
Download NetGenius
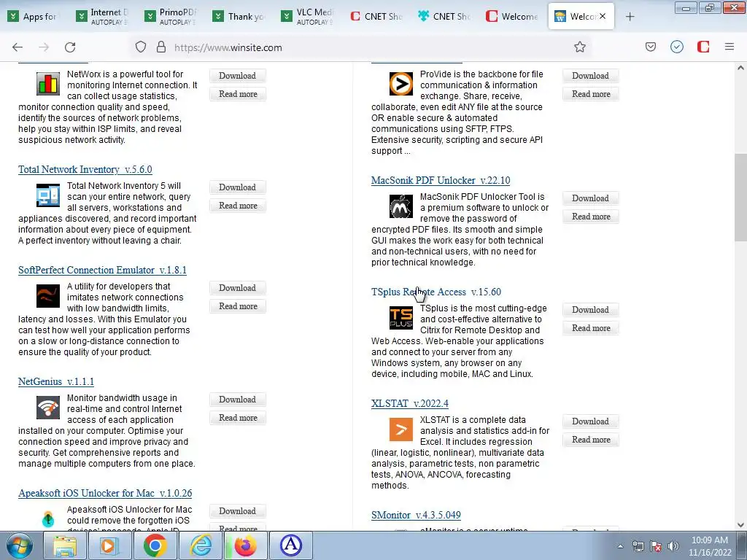click(x=237, y=399)
